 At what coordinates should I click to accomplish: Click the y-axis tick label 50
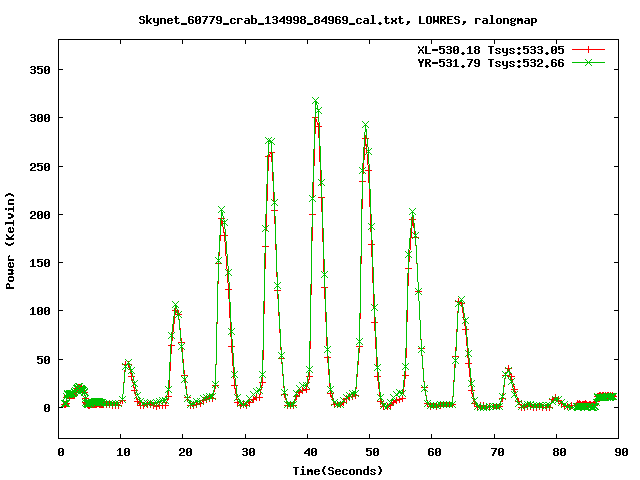pyautogui.click(x=43, y=360)
